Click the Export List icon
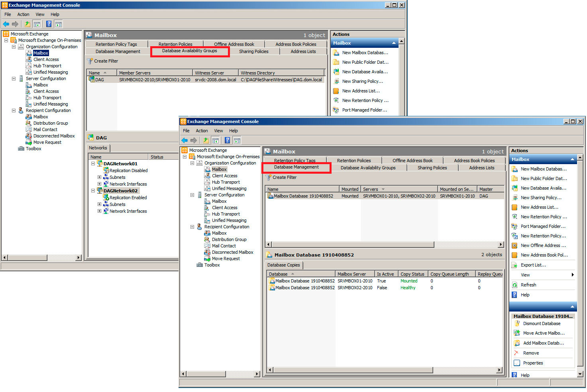The width and height of the screenshot is (587, 392). click(515, 265)
